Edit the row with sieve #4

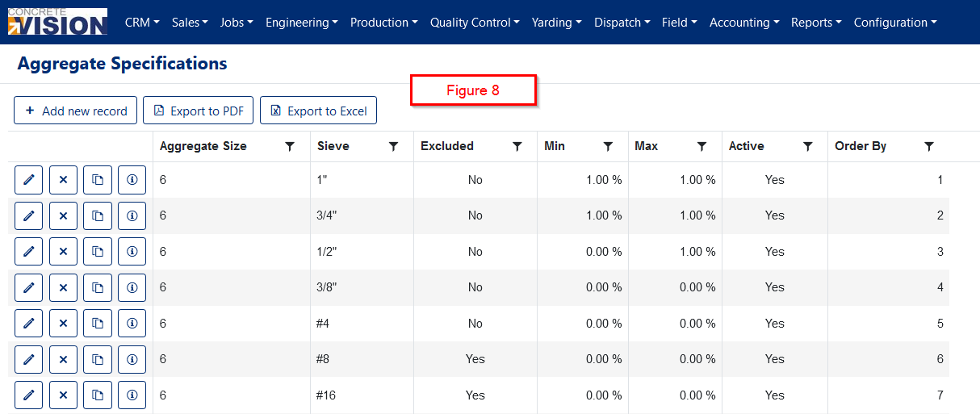[28, 324]
